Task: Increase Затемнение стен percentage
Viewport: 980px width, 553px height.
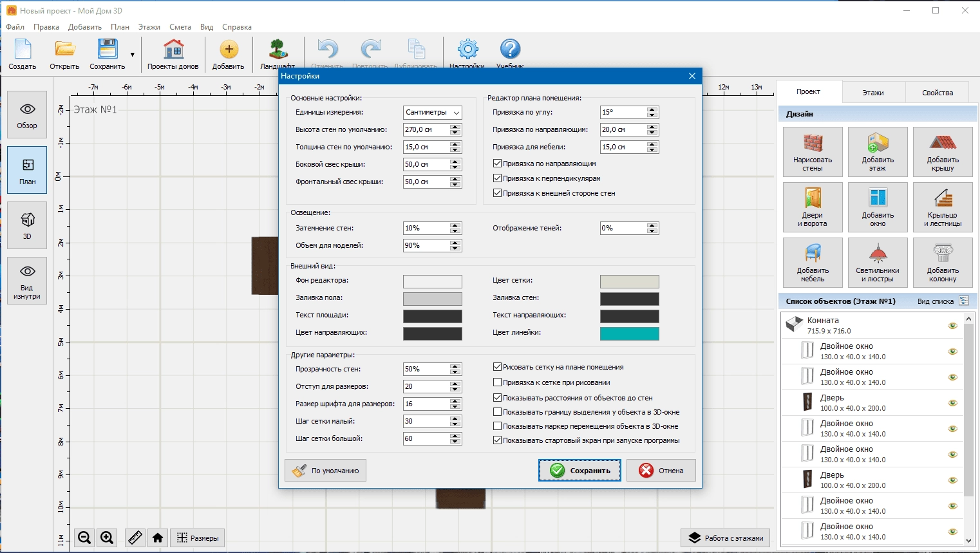Action: pos(456,225)
